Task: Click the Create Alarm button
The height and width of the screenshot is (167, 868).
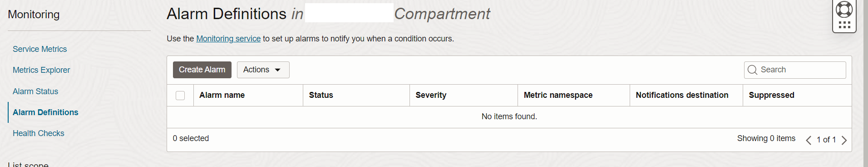Action: pyautogui.click(x=202, y=70)
